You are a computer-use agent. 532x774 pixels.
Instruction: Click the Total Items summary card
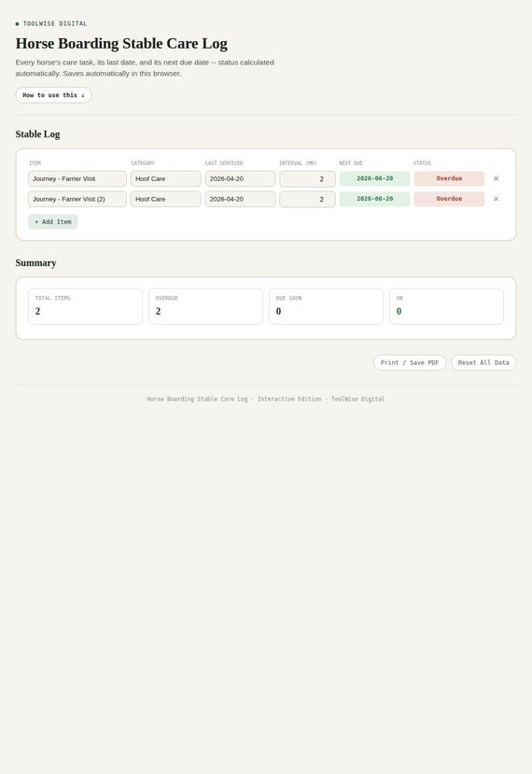coord(85,306)
